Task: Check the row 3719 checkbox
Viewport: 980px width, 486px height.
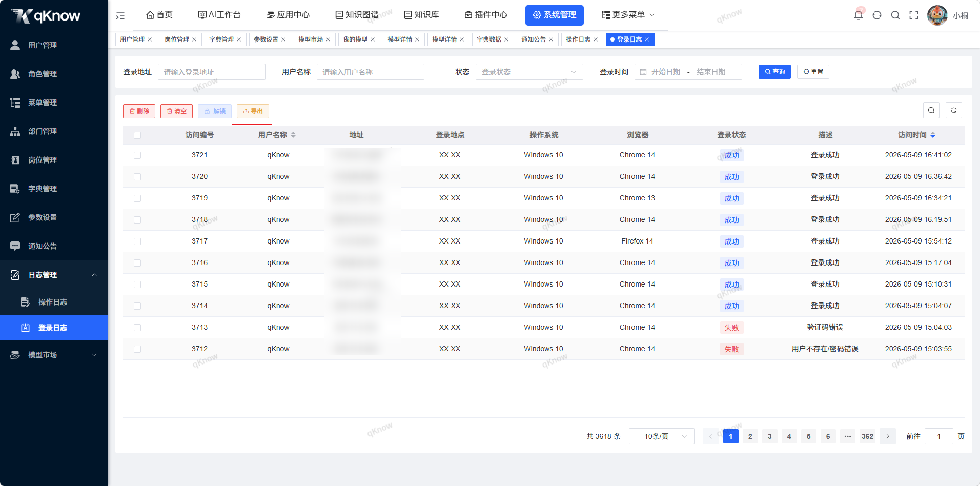Action: point(137,198)
